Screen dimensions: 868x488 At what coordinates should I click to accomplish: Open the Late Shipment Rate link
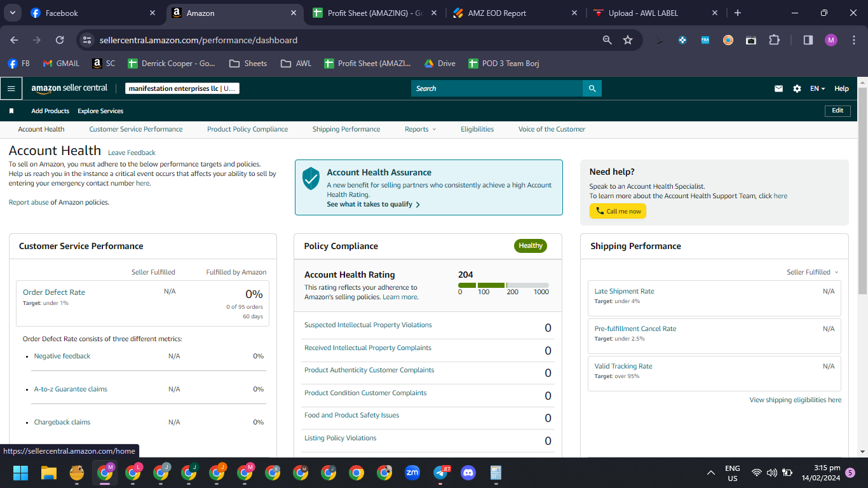point(624,292)
